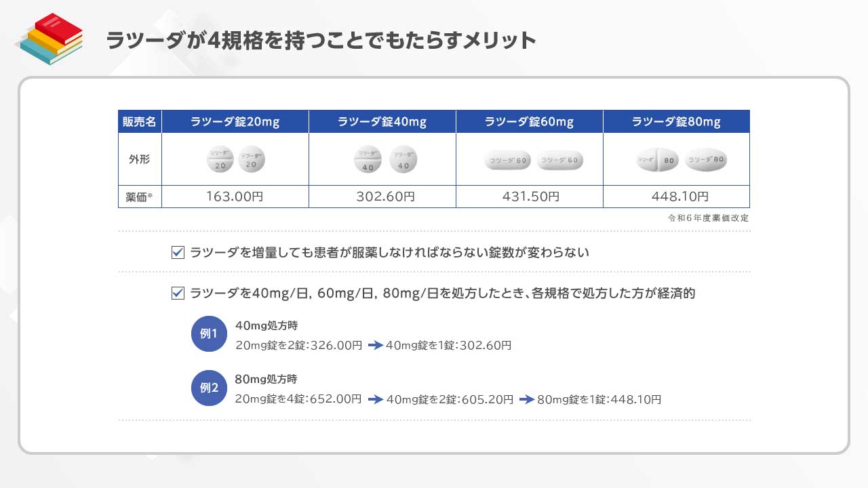Image resolution: width=868 pixels, height=488 pixels.
Task: Toggle checkbox for 各規格で処方した方が経済的 statement
Action: coord(178,293)
